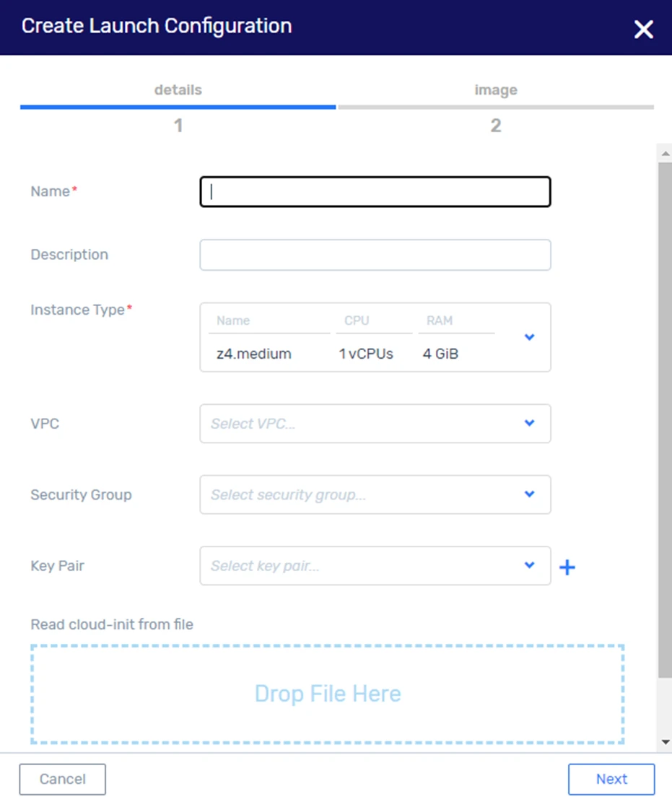
Task: Open the "Select security group..." dropdown
Action: pyautogui.click(x=361, y=494)
